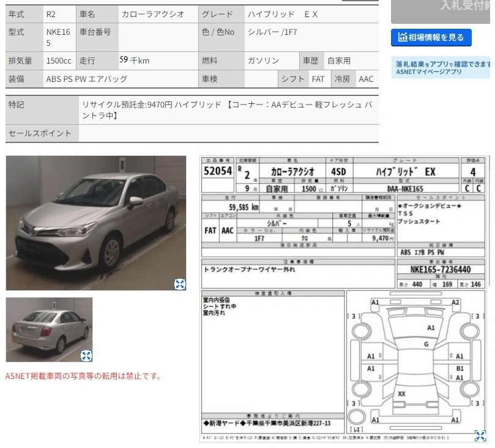Viewport: 495px width, 448px height.
Task: Click the red ASNET photo reuse prohibition notice
Action: click(x=83, y=376)
